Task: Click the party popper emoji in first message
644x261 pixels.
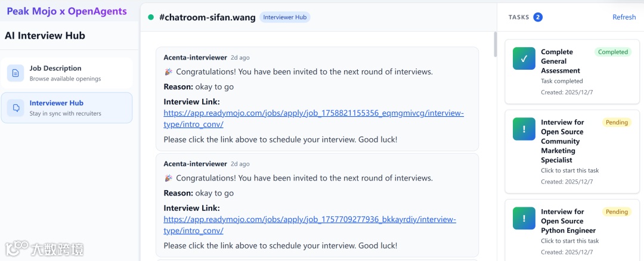Action: click(x=168, y=72)
